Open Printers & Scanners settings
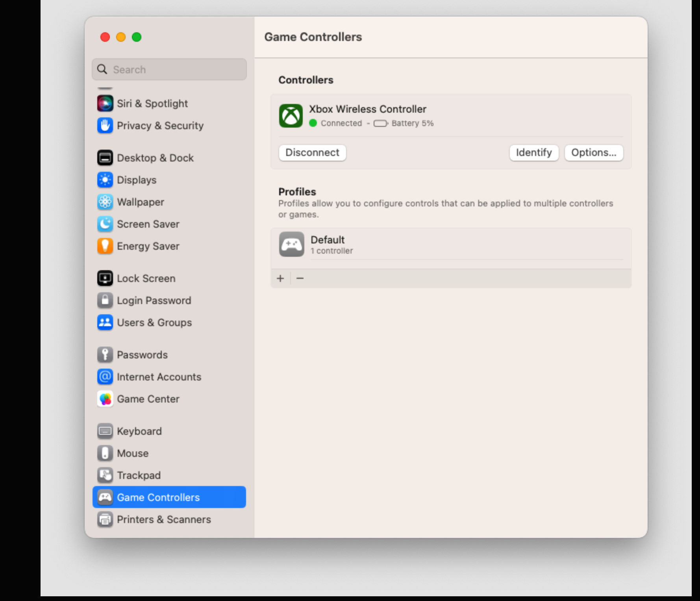This screenshot has height=601, width=700. coord(169,519)
